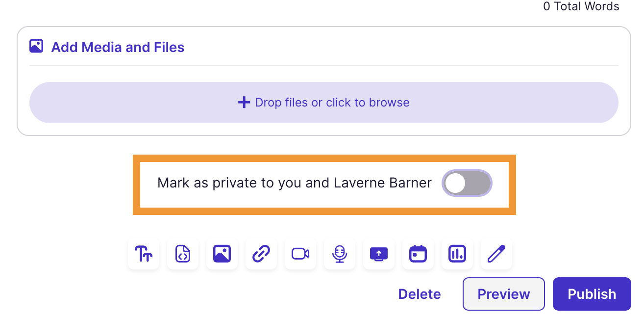Click the Drop files or click to browse area
Viewport: 644px width, 319px height.
(x=323, y=102)
